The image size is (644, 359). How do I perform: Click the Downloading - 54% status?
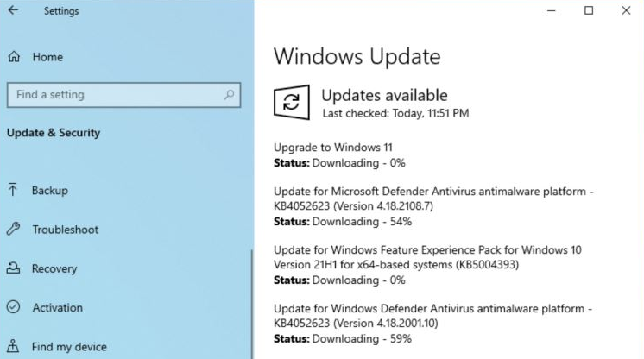pyautogui.click(x=343, y=222)
